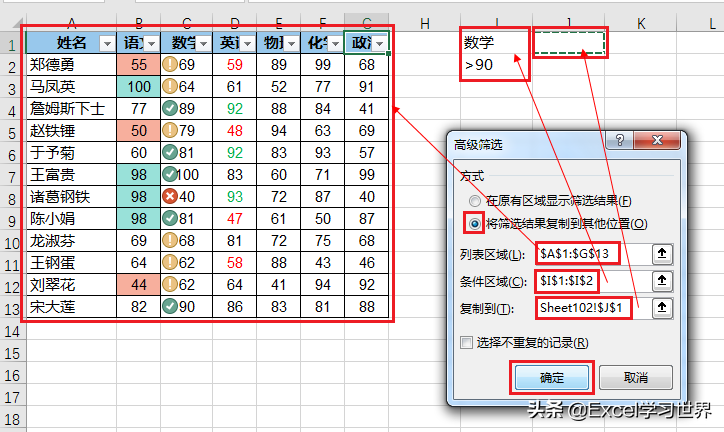Select 将筛选结果复制到其他位置 radio option
The width and height of the screenshot is (724, 432).
474,224
